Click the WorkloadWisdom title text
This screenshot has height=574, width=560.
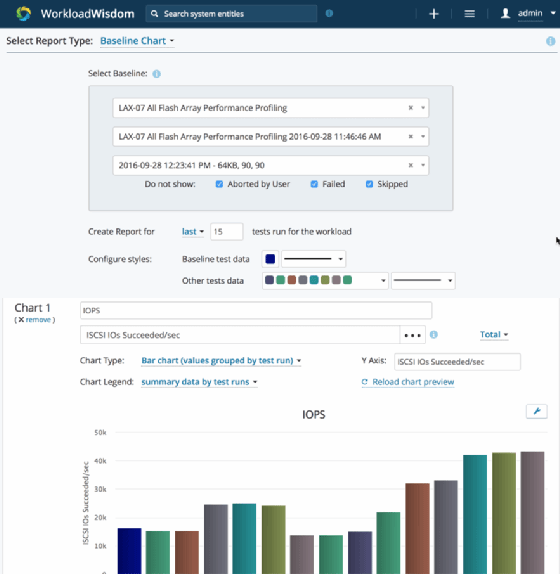87,14
